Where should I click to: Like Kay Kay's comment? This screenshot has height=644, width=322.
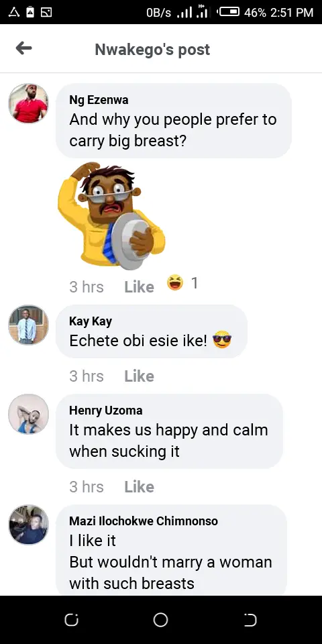tap(140, 376)
